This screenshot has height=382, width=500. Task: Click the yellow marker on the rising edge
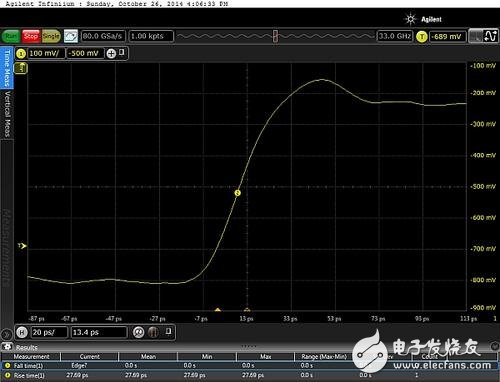click(x=237, y=193)
